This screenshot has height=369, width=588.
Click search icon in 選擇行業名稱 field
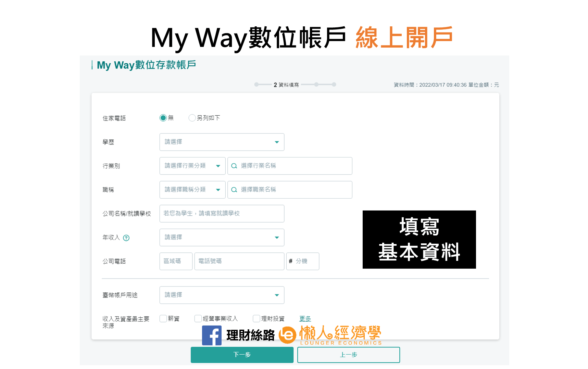pyautogui.click(x=234, y=166)
